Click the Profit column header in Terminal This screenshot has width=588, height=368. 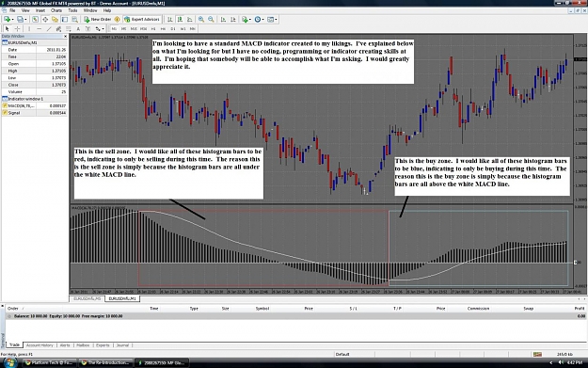pyautogui.click(x=580, y=309)
